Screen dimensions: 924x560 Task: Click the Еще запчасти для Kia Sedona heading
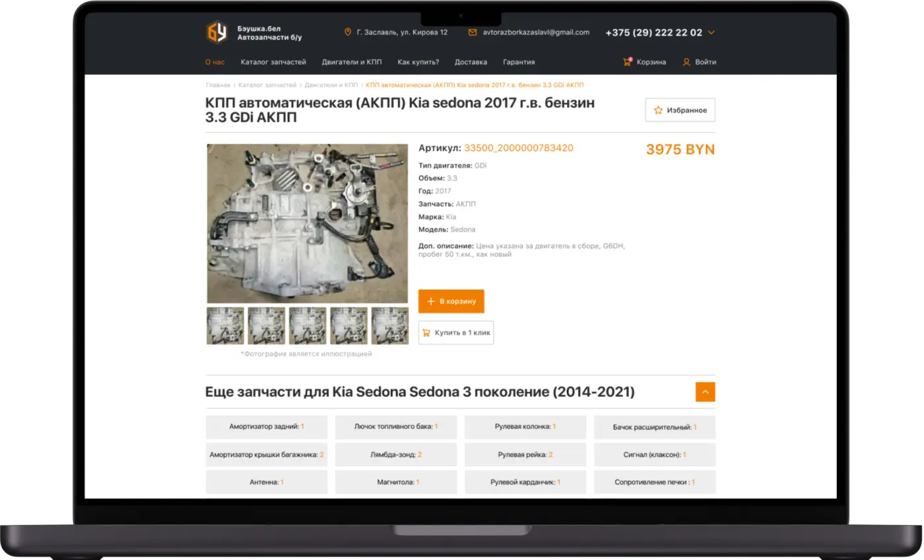420,392
